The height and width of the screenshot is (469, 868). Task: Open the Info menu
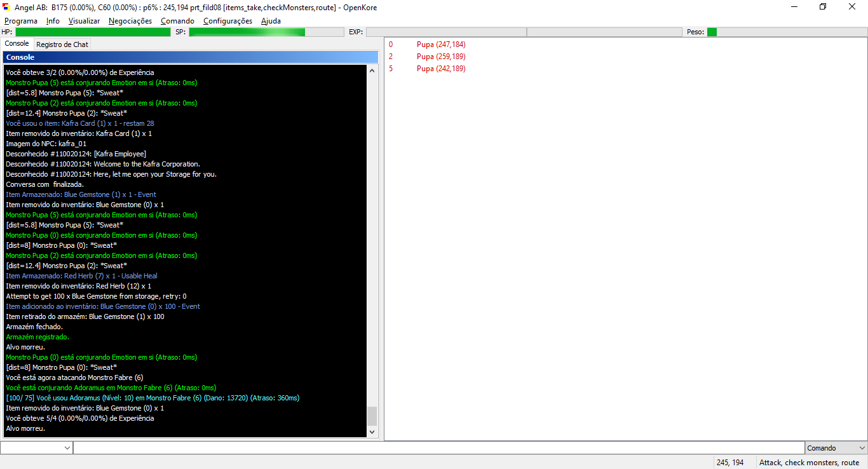[53, 21]
